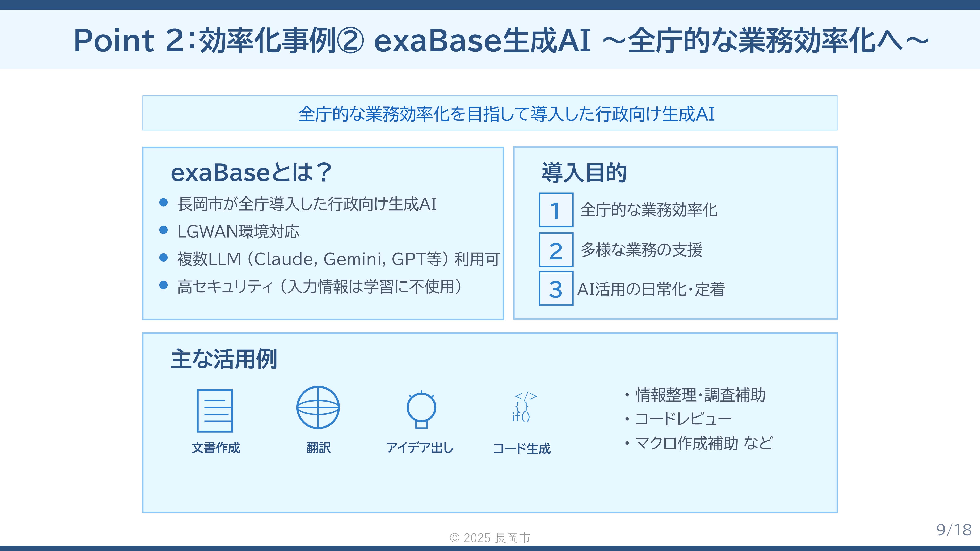Click the text 高セキュリティ bullet line
The image size is (980, 551).
coord(320,287)
